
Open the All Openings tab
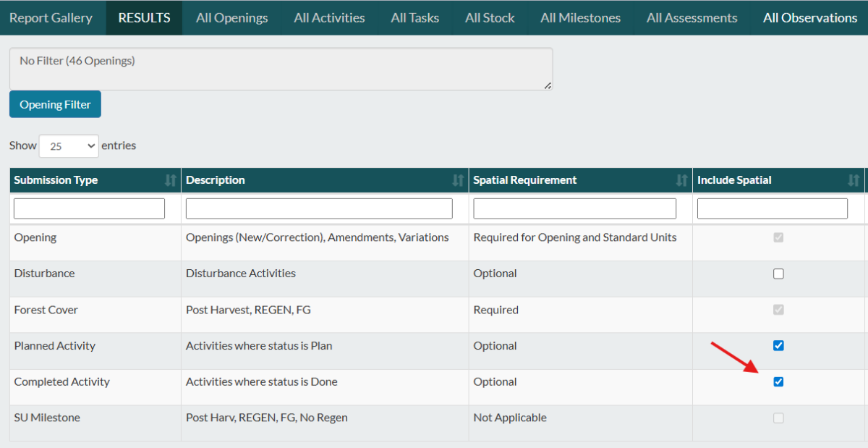(231, 18)
